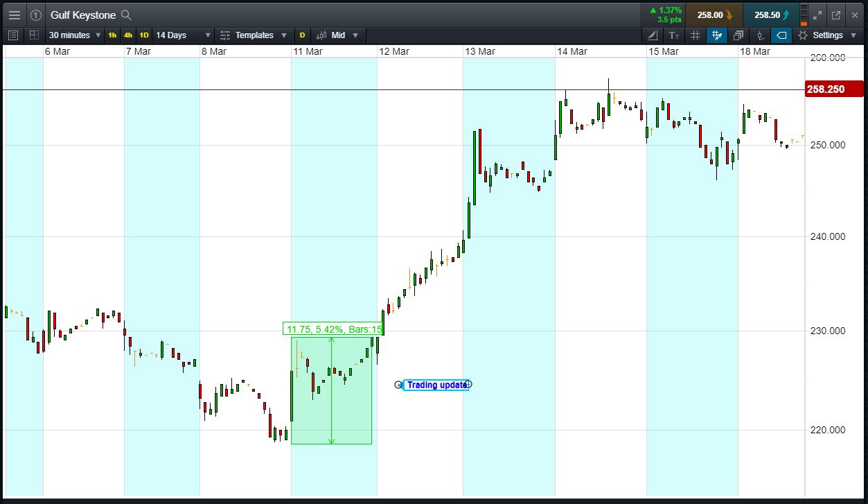Open the hamburger main menu
The image size is (868, 504).
point(14,15)
